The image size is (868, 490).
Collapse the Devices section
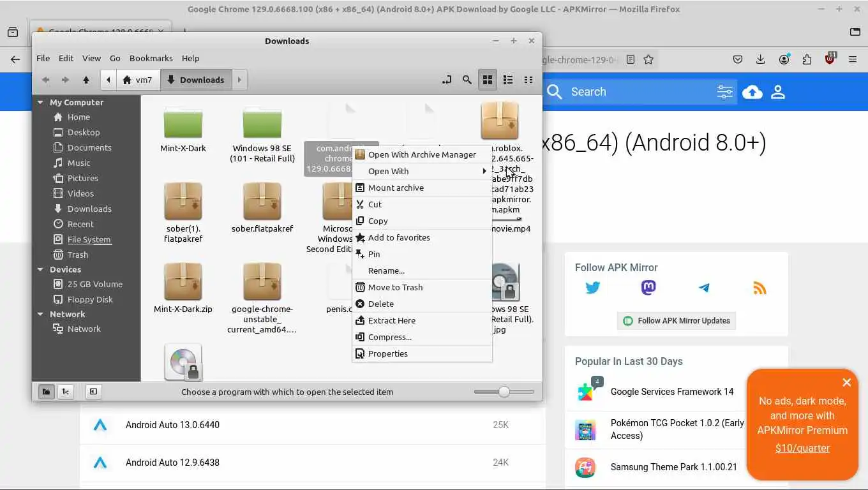click(x=41, y=269)
